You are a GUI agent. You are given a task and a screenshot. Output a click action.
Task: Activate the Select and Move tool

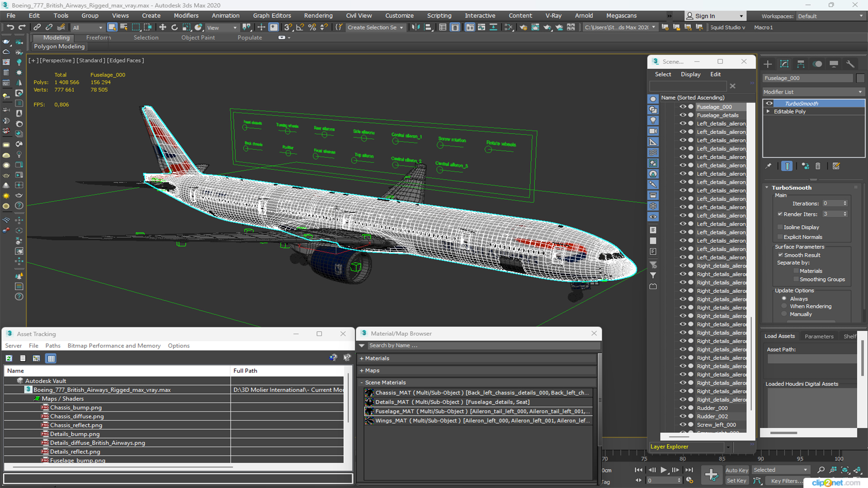coord(163,28)
